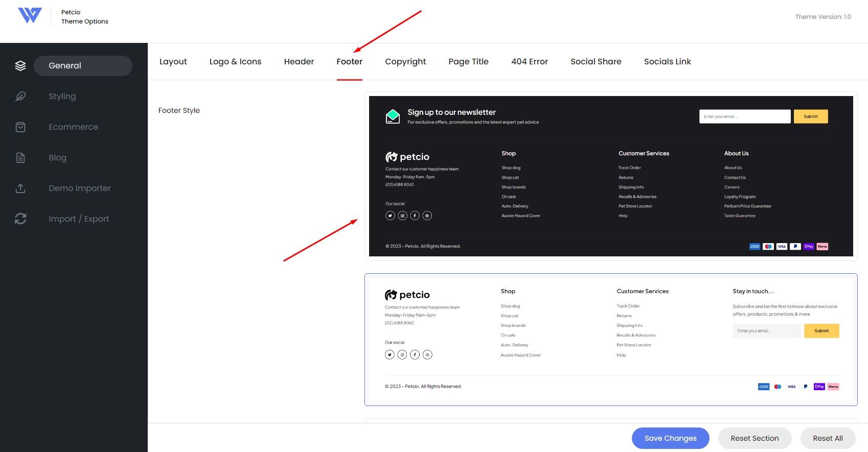This screenshot has width=868, height=452.
Task: Open the Ecommerce menu item
Action: [73, 127]
